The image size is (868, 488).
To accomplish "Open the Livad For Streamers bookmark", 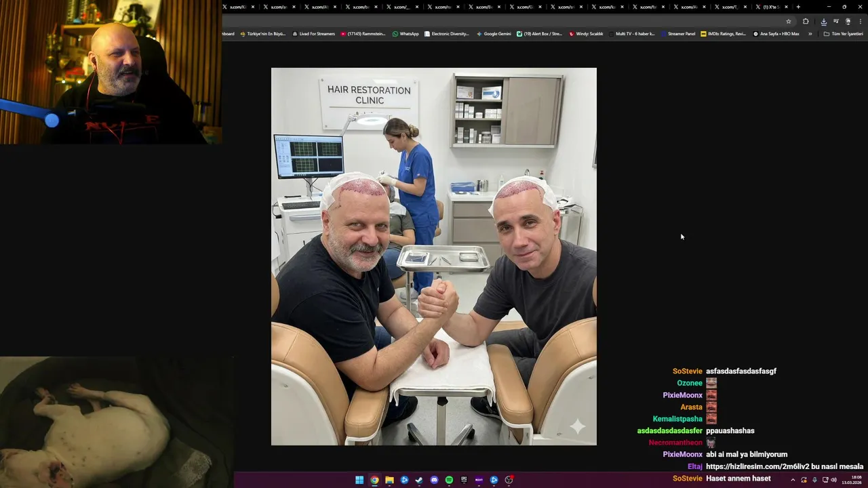I will [314, 34].
